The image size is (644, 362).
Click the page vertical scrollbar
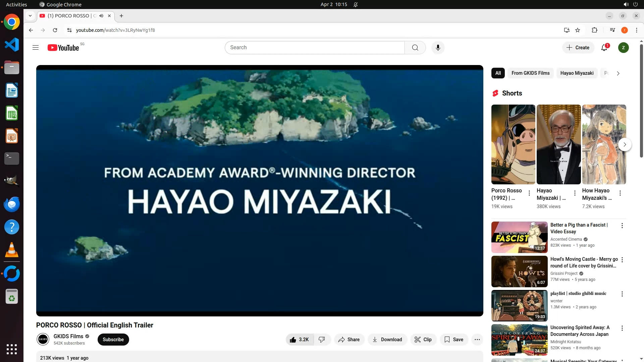coord(641,101)
